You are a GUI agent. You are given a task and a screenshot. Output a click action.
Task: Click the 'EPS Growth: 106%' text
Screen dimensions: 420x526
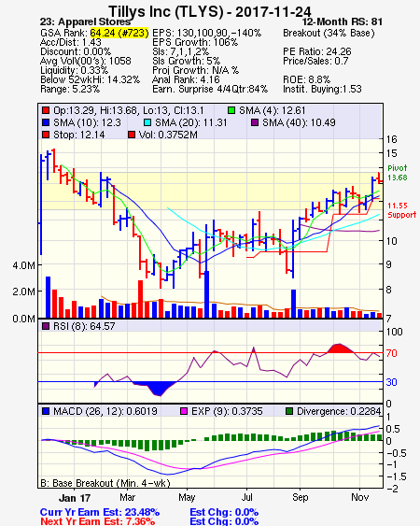click(x=195, y=42)
